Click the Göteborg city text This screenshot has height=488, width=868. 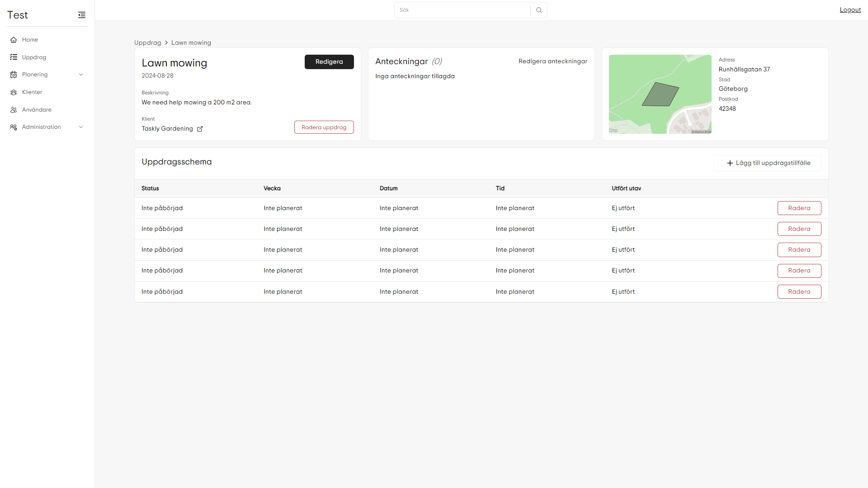coord(733,89)
